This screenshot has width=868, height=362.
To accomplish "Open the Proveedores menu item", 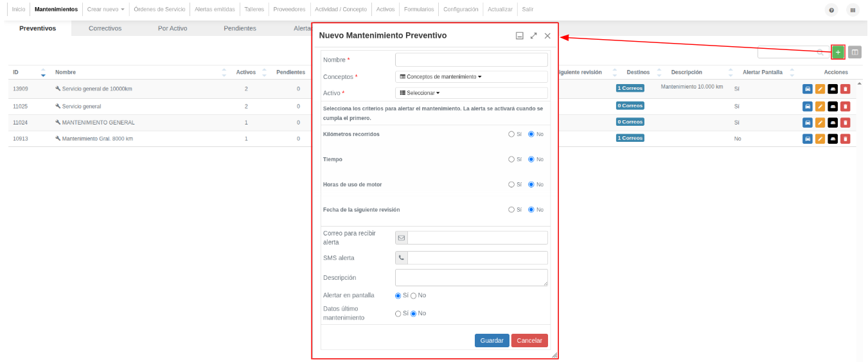I will tap(289, 10).
